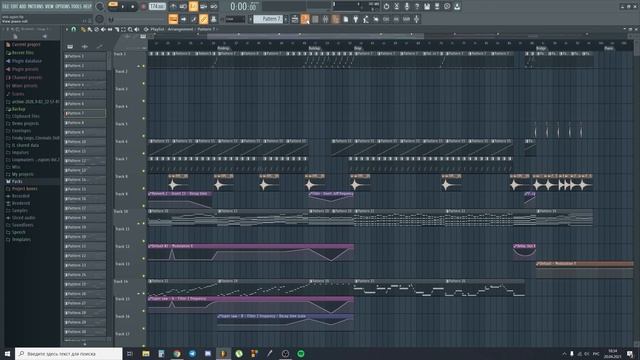Screen dimensions: 640x360
Task: Select the Paint brush tool in playlist toolbar
Action: pyautogui.click(x=90, y=29)
